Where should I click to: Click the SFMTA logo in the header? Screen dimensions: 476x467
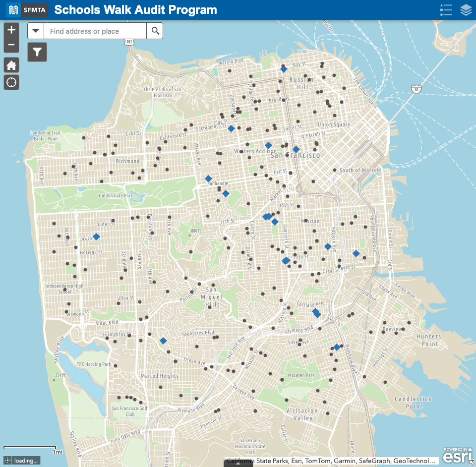click(35, 9)
